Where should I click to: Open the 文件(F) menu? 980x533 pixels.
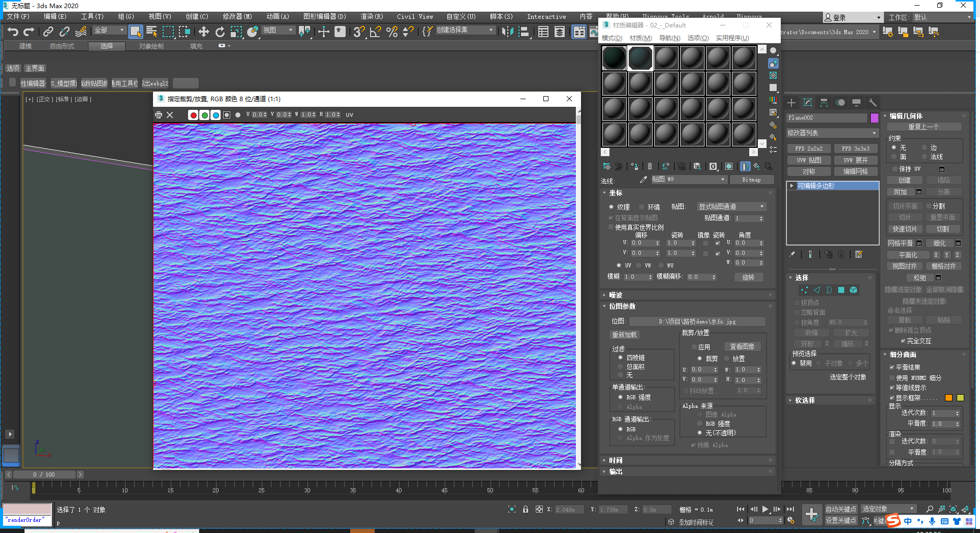click(x=18, y=16)
